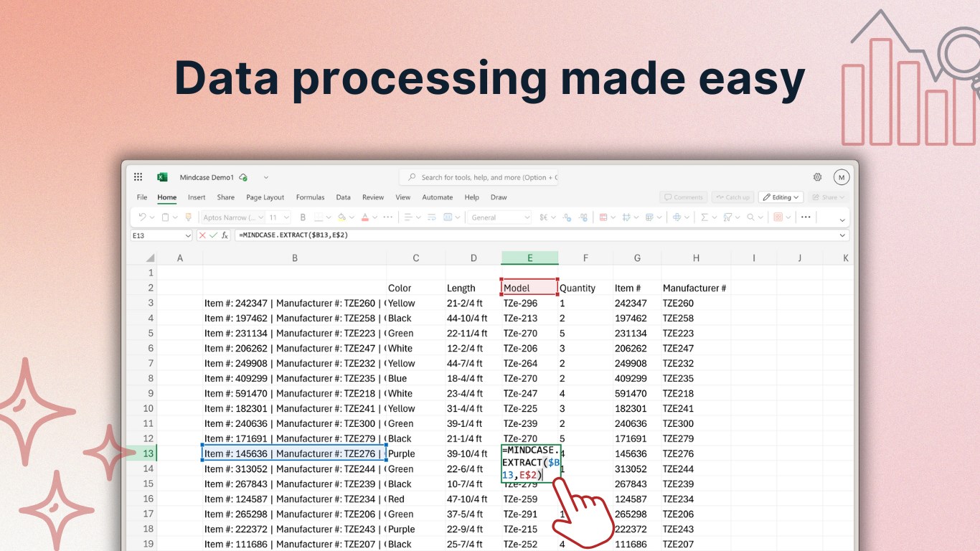Expand the formula bar chevron
This screenshot has width=980, height=551.
coord(842,235)
